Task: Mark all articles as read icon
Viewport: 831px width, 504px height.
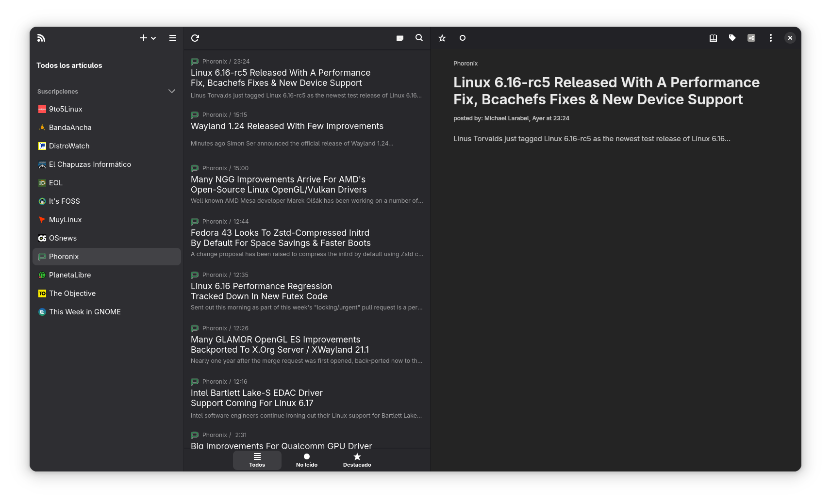Action: [400, 38]
